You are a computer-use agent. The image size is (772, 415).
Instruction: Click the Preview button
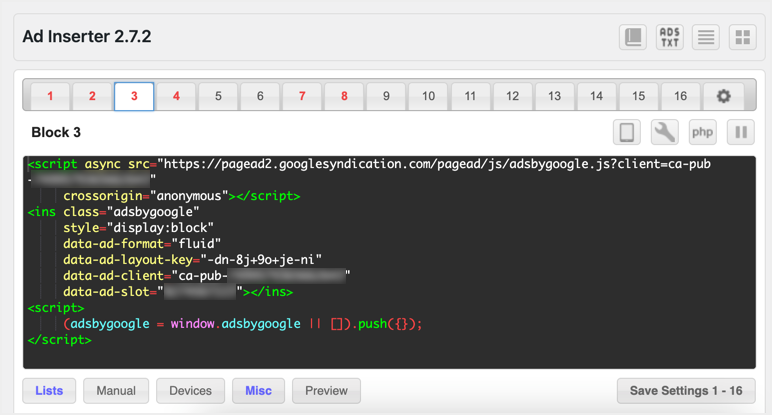[x=326, y=391]
